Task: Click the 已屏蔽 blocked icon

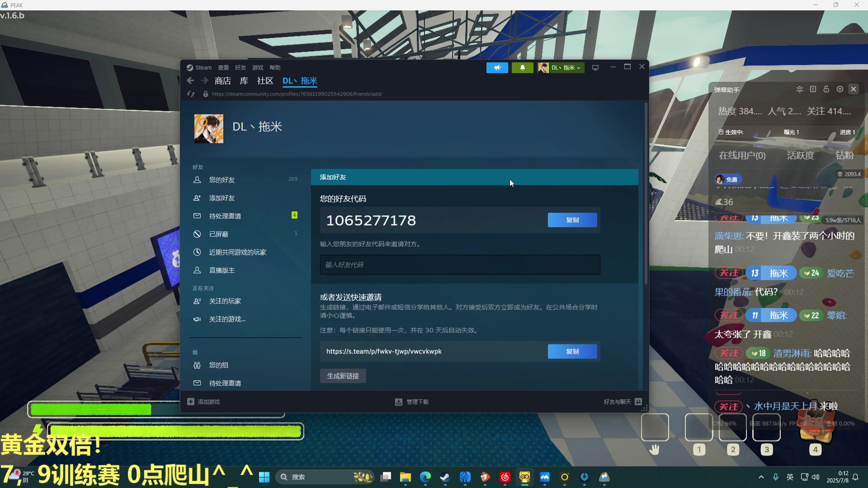Action: (197, 234)
